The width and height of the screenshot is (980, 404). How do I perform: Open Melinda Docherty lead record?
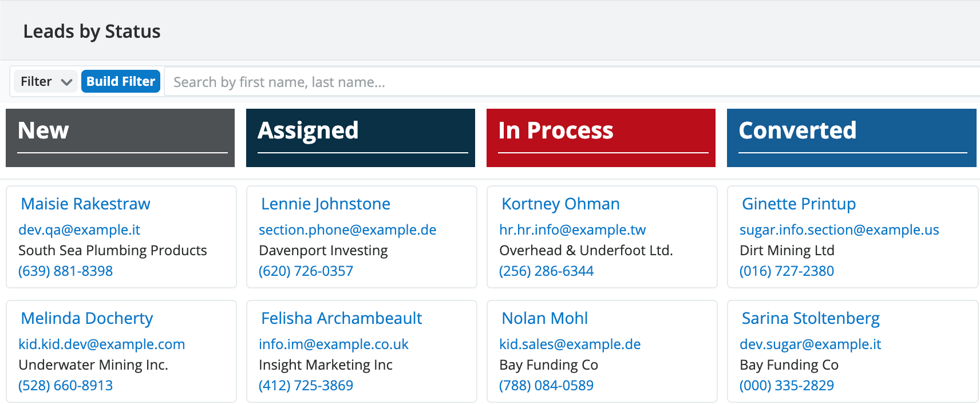87,318
